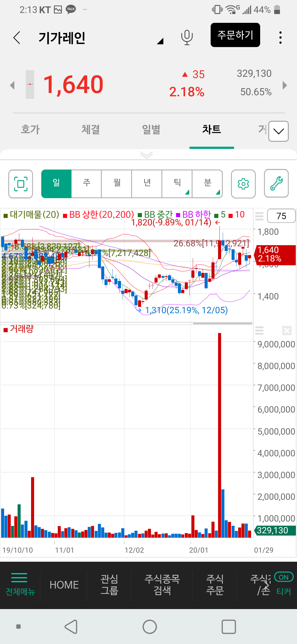Open the chart tools wrench icon
The height and width of the screenshot is (644, 297).
(x=276, y=184)
